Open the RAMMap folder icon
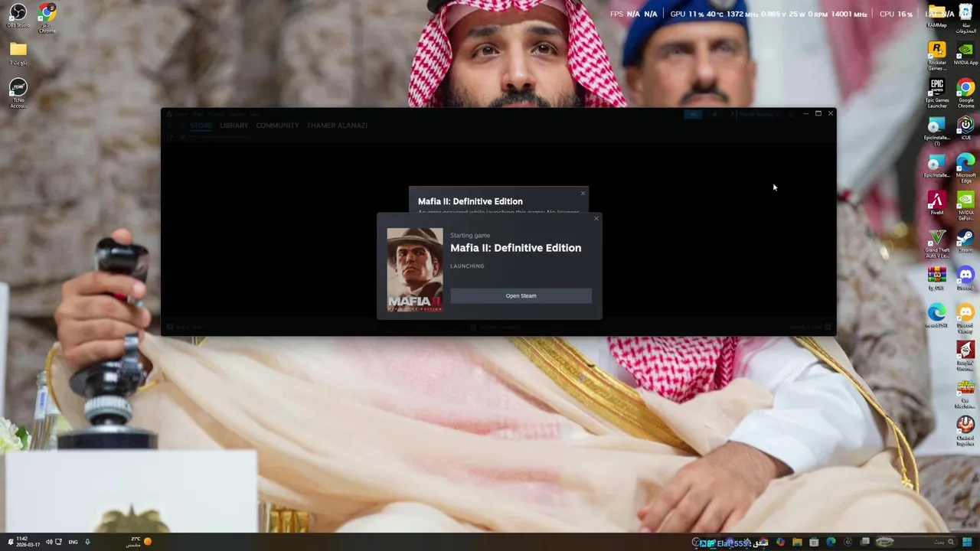This screenshot has width=980, height=551. coord(937,15)
